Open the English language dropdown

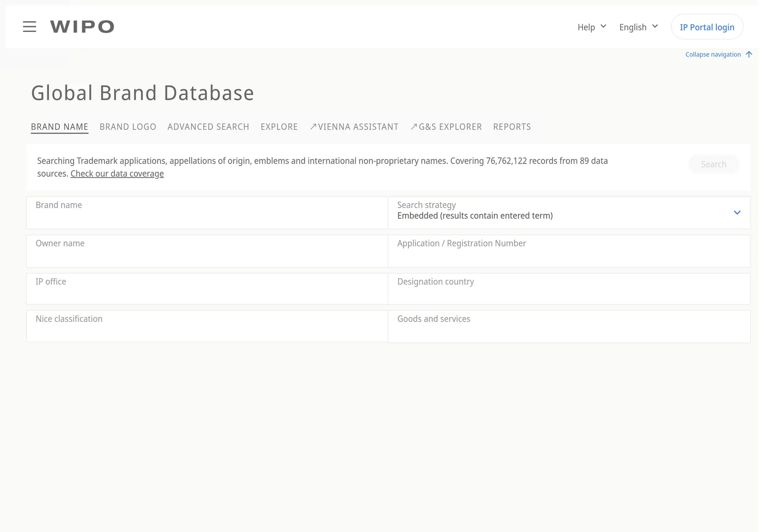638,27
